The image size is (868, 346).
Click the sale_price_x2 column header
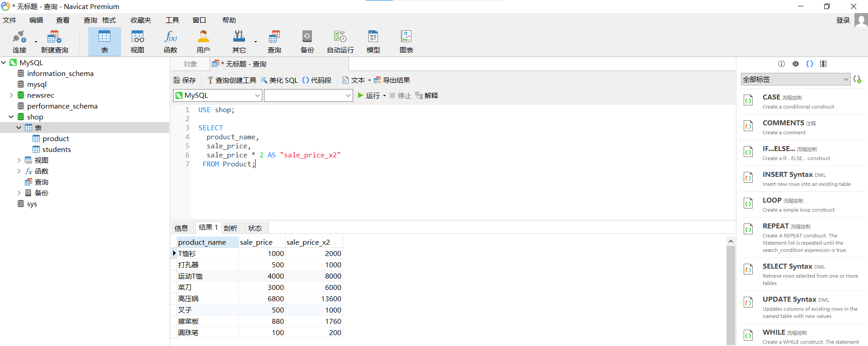click(314, 242)
